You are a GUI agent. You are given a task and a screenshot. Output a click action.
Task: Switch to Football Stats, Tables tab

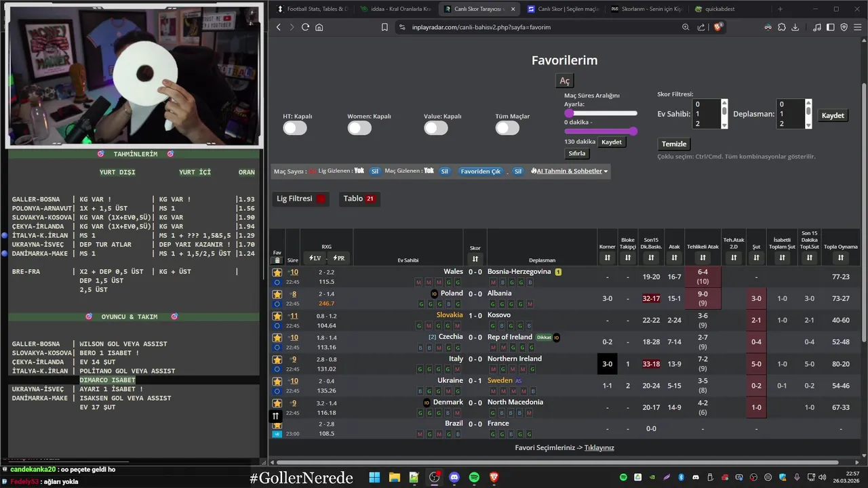coord(312,9)
